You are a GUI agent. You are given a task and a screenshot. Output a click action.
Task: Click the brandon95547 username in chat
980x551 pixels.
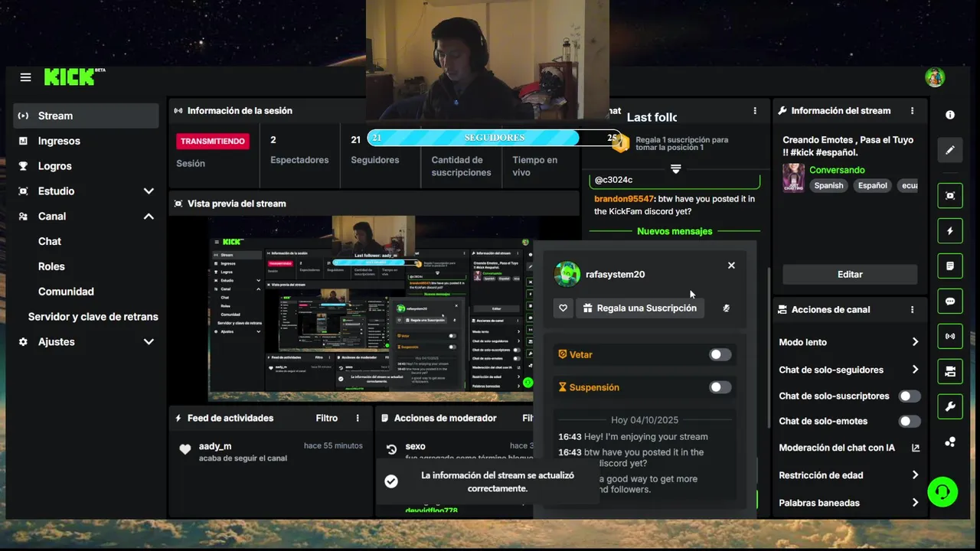point(625,199)
